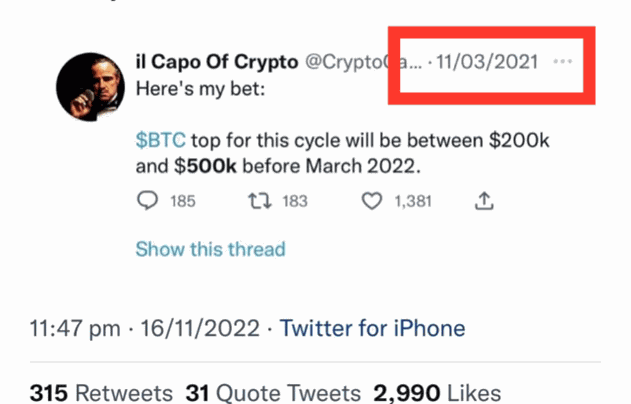Viewport: 631px width, 404px height.
Task: Click Show this thread
Action: click(x=210, y=249)
